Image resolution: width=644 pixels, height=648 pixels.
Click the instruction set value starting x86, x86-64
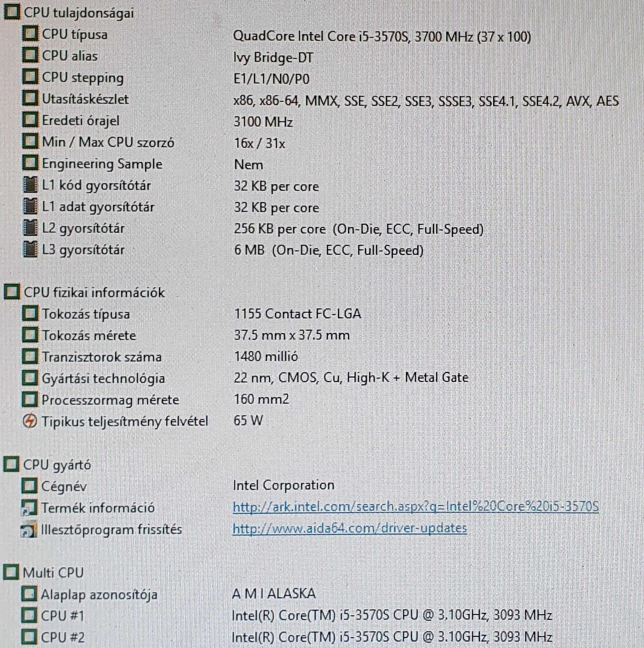coord(426,101)
